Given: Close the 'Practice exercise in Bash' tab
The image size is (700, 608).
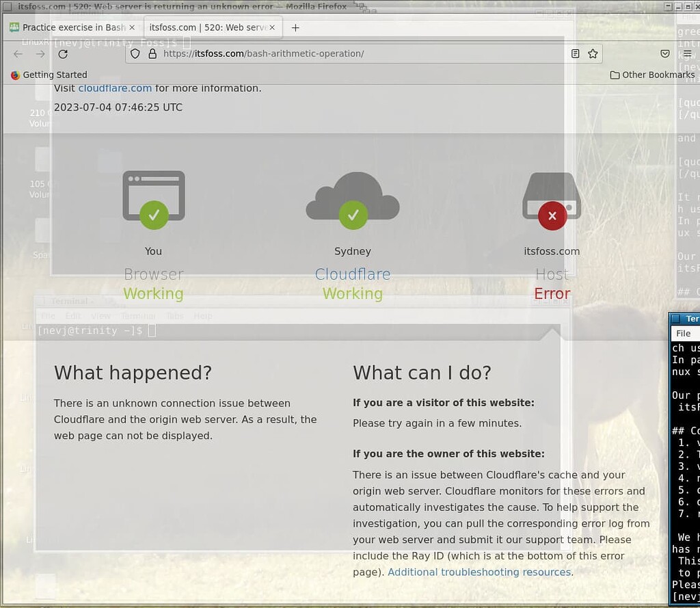Looking at the screenshot, I should tap(132, 27).
